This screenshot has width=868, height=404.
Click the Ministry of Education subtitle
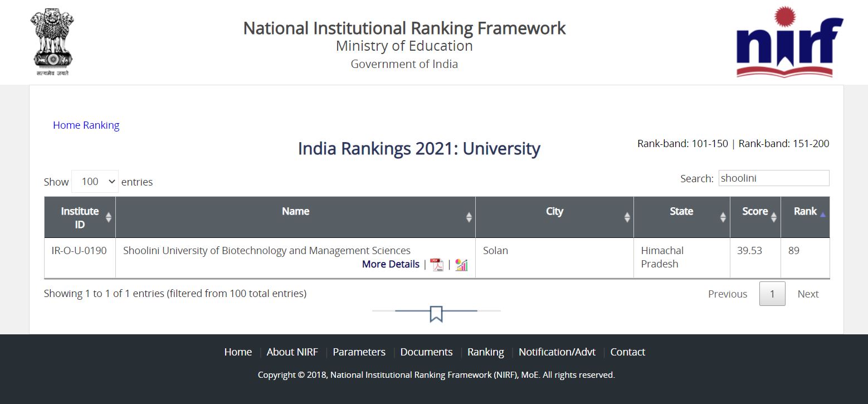(404, 46)
